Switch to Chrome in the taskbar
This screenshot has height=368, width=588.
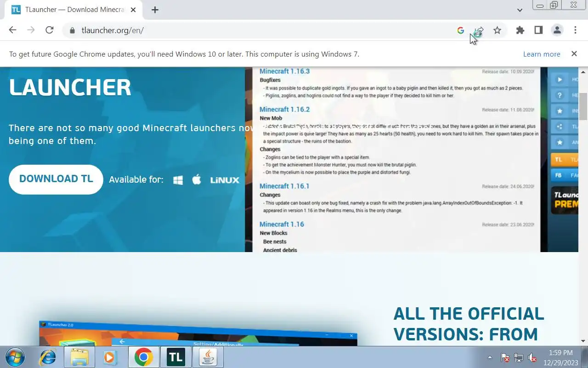143,357
